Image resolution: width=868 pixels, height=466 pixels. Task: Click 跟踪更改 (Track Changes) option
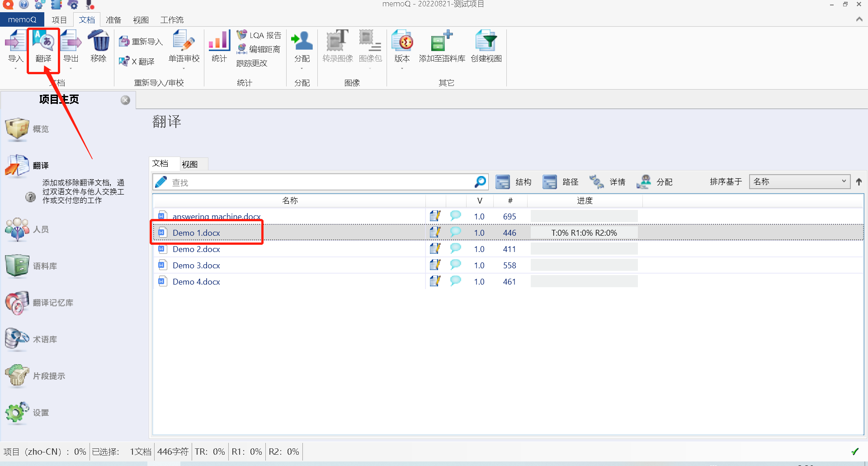coord(252,63)
